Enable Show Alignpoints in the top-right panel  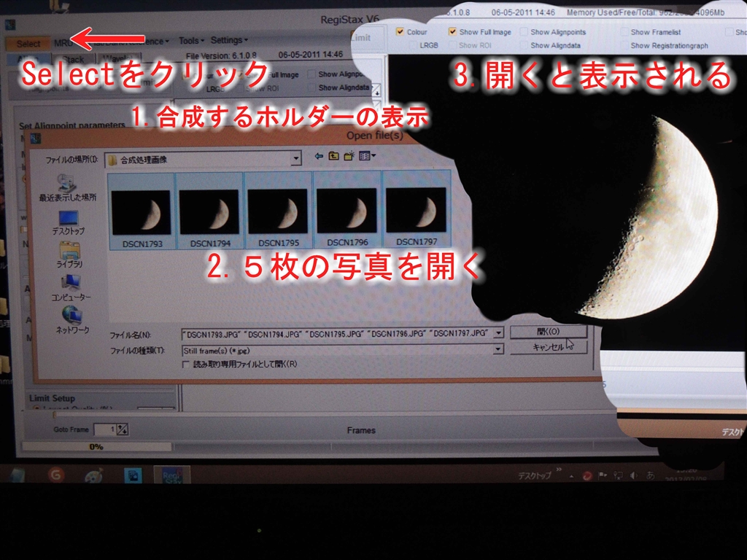click(x=524, y=32)
